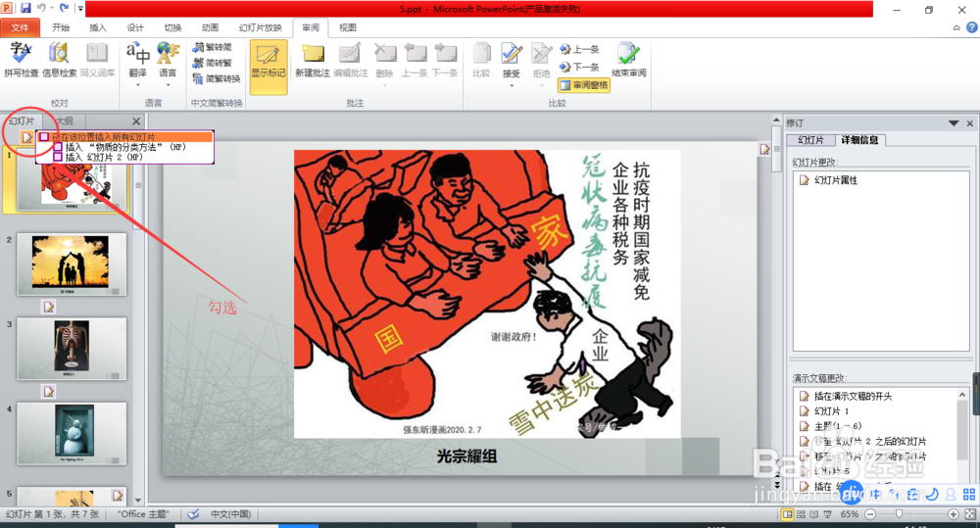
Task: Switch to the 切换 transitions tab
Action: click(x=172, y=27)
